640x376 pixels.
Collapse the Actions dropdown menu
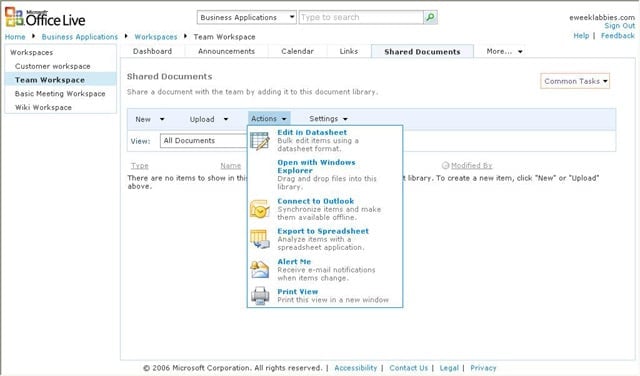pos(269,118)
